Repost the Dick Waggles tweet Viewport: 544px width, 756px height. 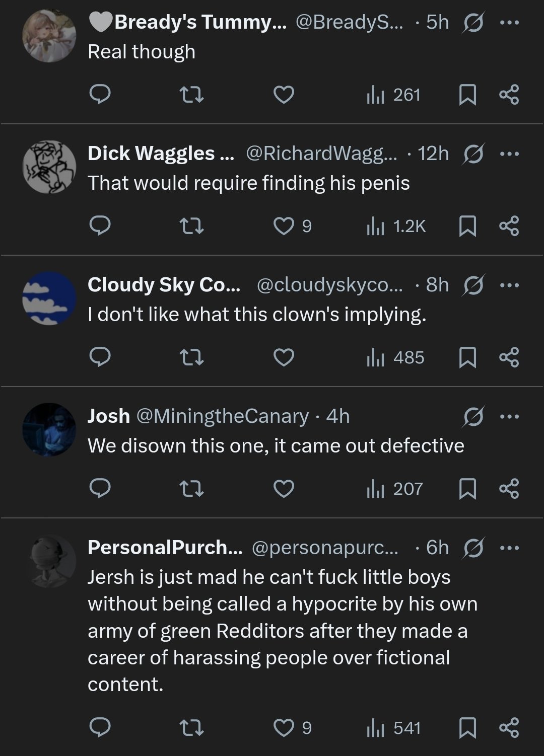(192, 226)
